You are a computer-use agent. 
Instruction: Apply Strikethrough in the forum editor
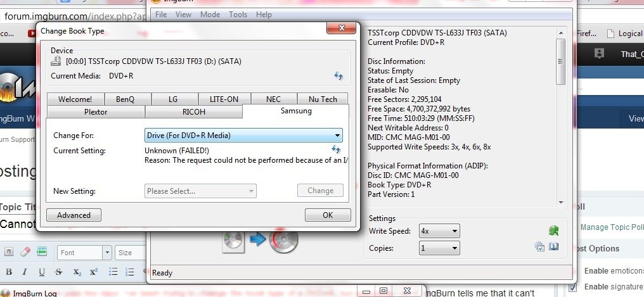pos(58,272)
